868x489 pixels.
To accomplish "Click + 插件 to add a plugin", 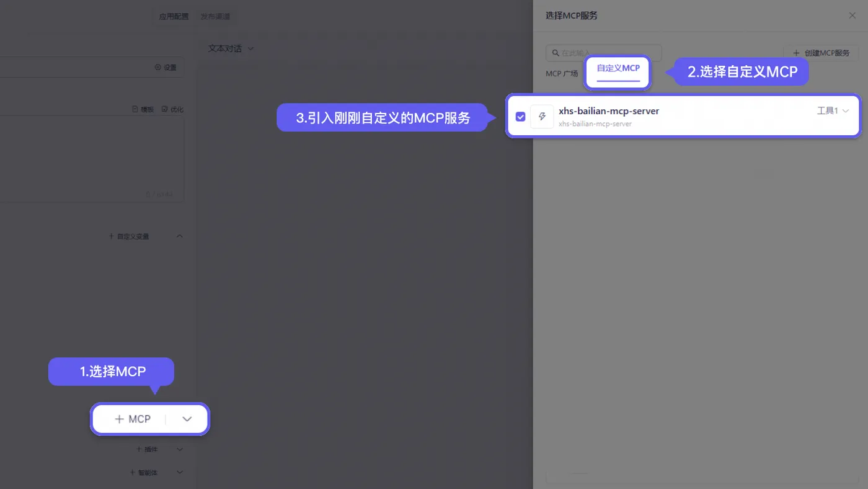I will 147,449.
